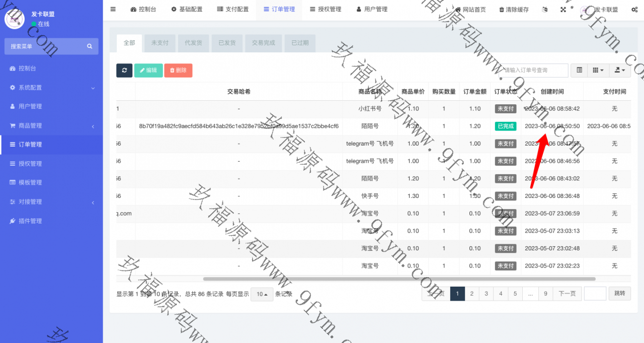This screenshot has height=343, width=644.
Task: Click the refresh table icon button
Action: pos(124,71)
